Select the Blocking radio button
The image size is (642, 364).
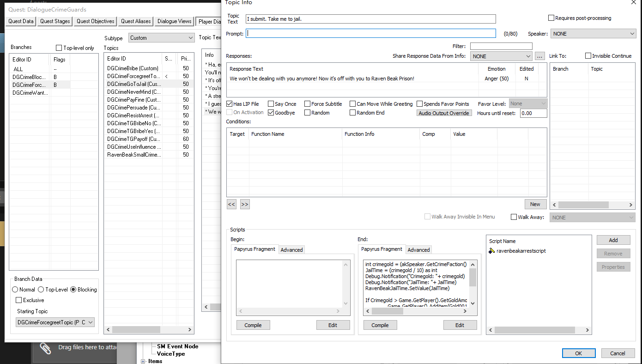pos(73,290)
